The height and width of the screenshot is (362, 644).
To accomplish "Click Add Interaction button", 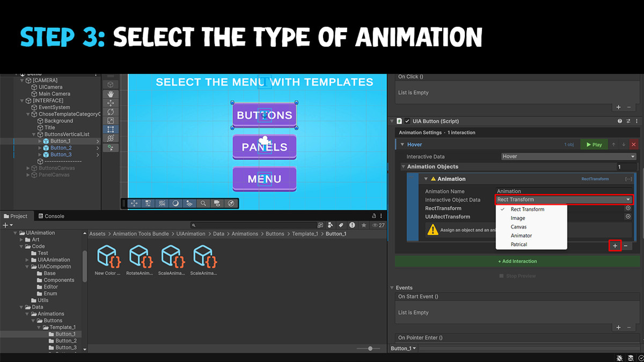I will click(x=517, y=261).
